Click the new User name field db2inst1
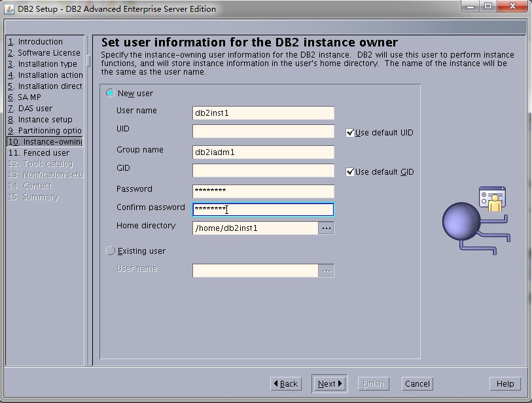Screen dimensions: 532x403 pyautogui.click(x=263, y=113)
